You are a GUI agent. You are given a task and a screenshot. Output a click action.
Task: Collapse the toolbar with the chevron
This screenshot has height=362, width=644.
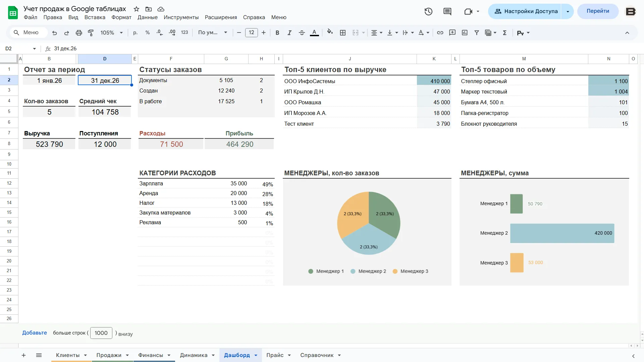[627, 33]
